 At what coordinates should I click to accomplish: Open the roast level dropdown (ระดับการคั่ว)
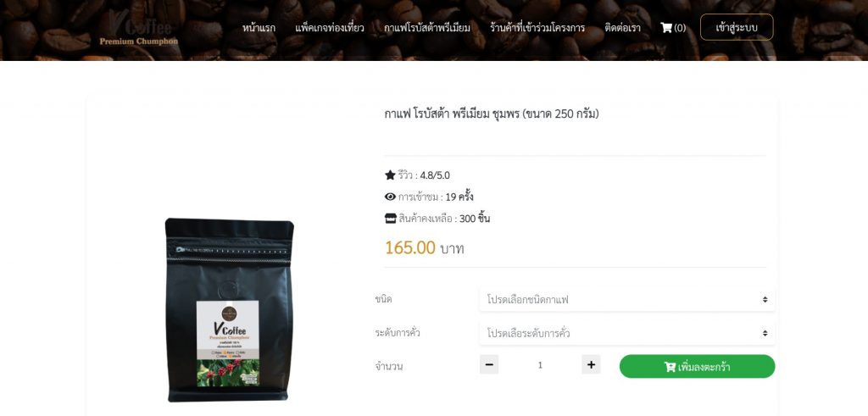pyautogui.click(x=626, y=334)
